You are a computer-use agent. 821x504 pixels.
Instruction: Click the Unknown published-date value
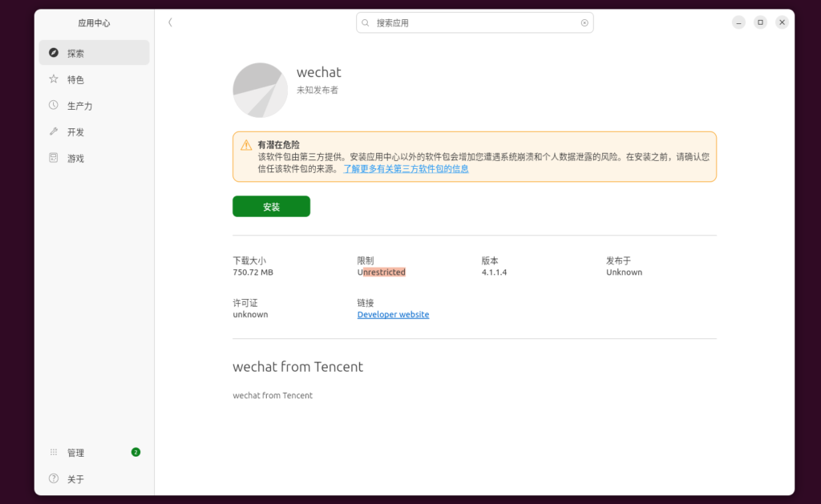pyautogui.click(x=624, y=272)
